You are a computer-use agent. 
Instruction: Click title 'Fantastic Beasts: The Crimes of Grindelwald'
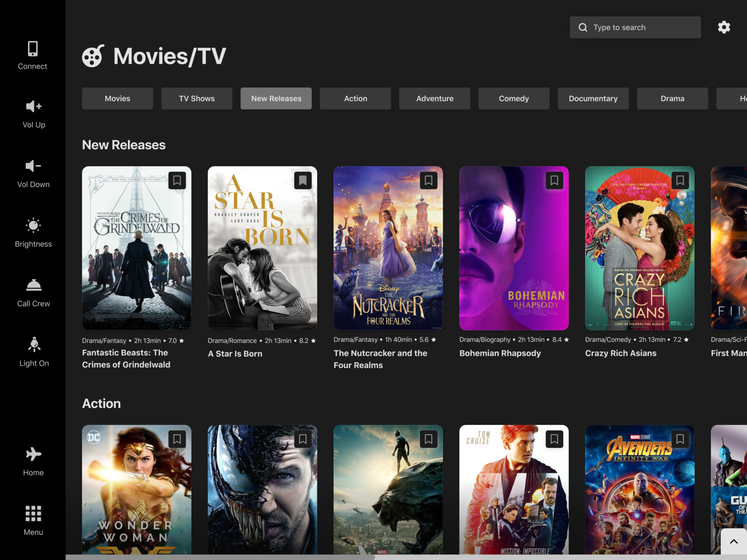[x=126, y=359]
